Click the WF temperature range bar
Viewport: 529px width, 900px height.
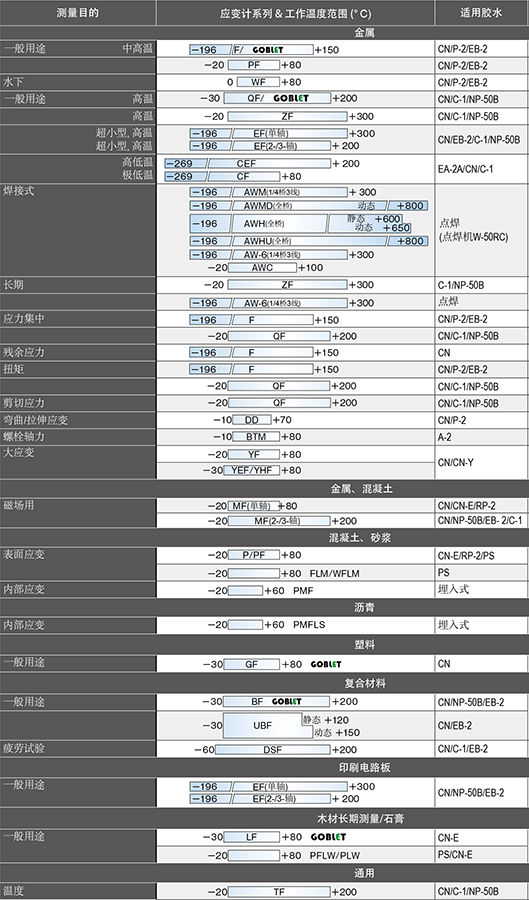258,82
